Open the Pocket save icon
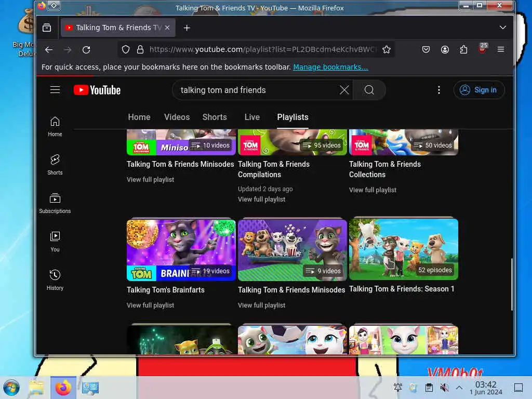The height and width of the screenshot is (399, 532). (x=426, y=49)
